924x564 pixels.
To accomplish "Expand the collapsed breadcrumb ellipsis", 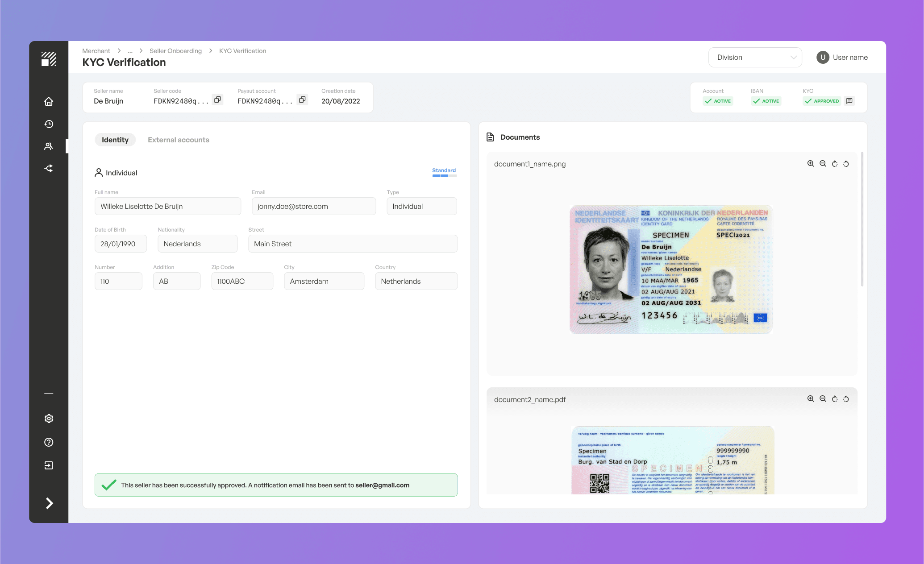I will [x=130, y=51].
